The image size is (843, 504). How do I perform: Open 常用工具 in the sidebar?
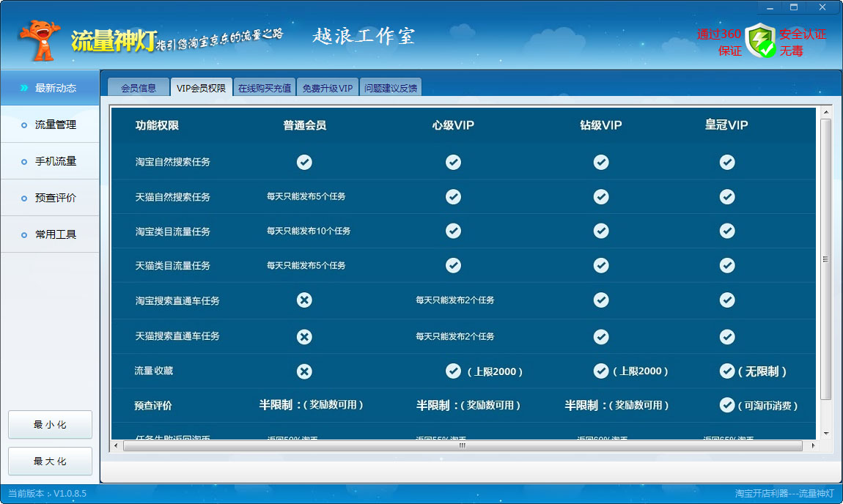(50, 234)
